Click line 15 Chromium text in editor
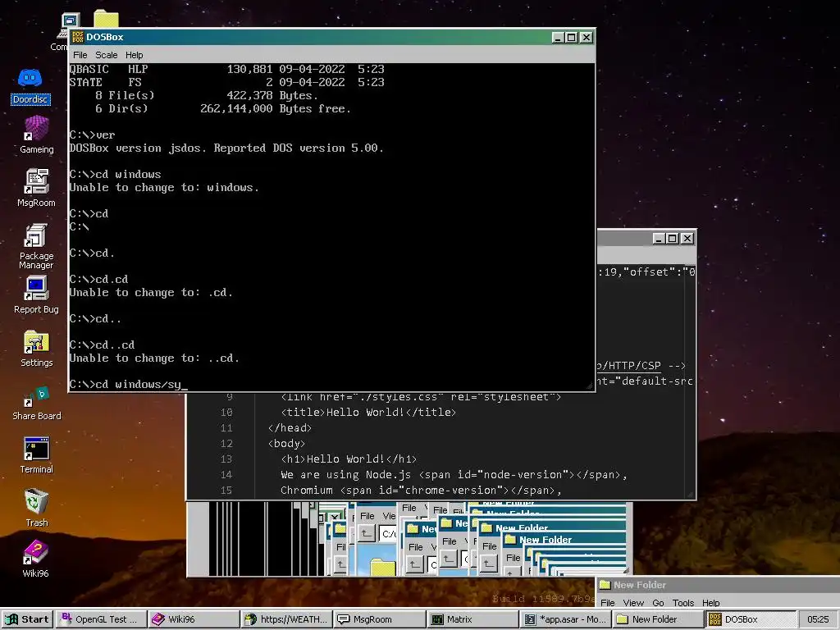Viewport: 840px width, 630px height. tap(421, 491)
